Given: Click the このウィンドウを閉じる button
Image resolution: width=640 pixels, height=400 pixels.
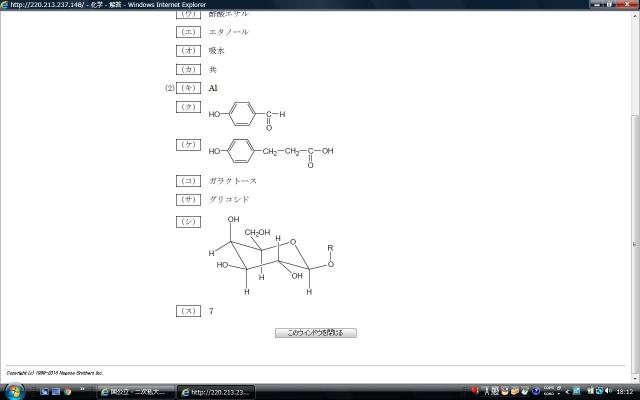Looking at the screenshot, I should 316,333.
